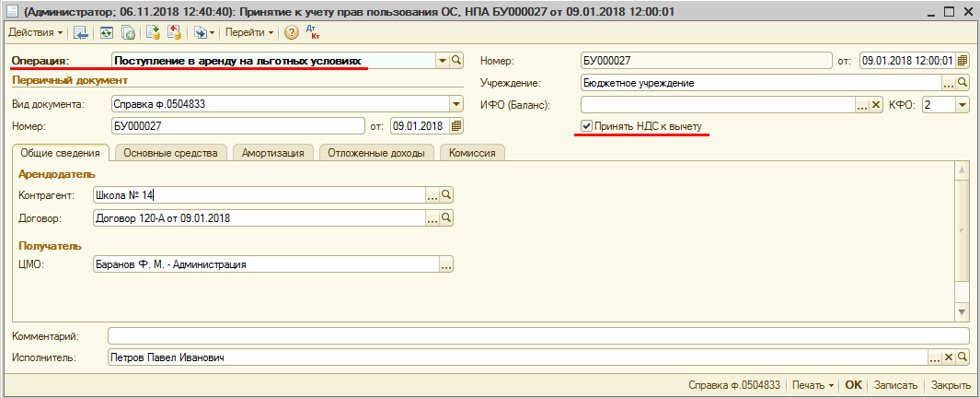The height and width of the screenshot is (398, 980).
Task: Click the Записать button
Action: [x=895, y=385]
